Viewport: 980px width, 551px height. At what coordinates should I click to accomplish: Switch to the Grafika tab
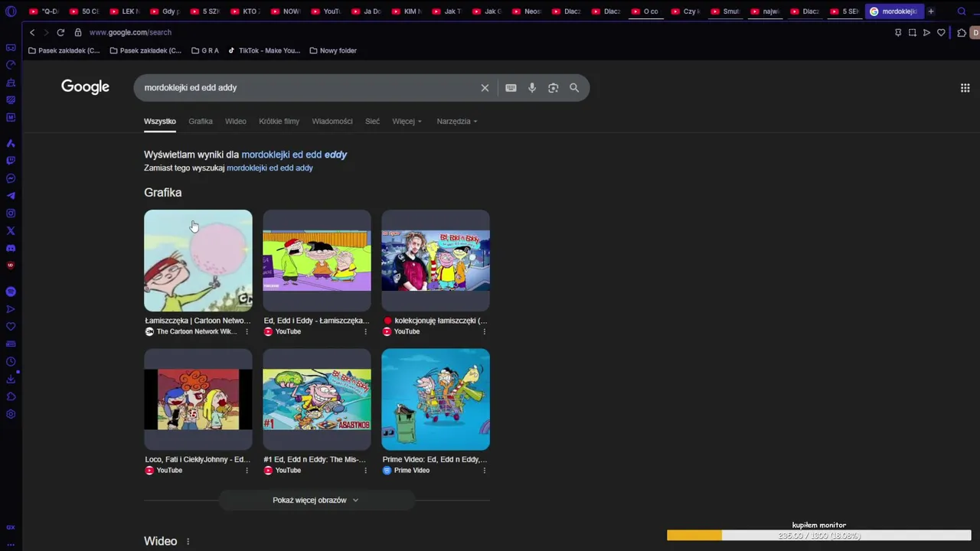click(201, 121)
